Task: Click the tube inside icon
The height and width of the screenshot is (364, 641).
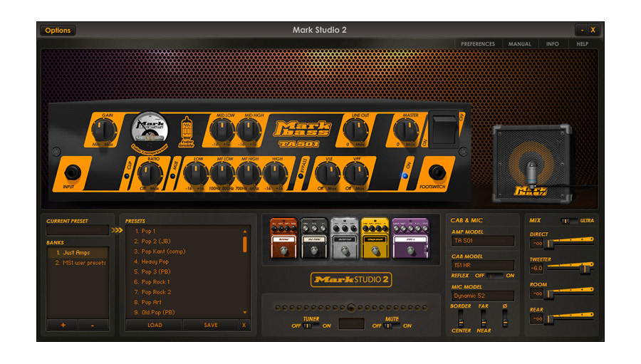Action: click(187, 132)
